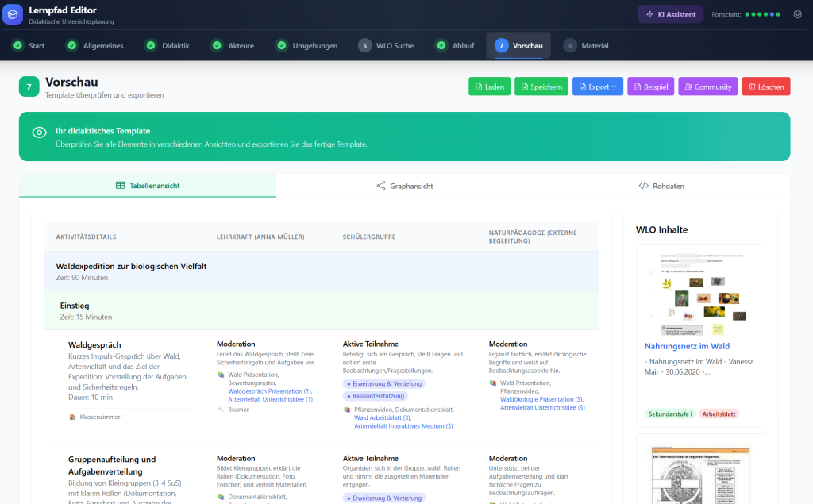Click the materials icon beside Wald Präsentation, Bewertungsraster

[221, 375]
